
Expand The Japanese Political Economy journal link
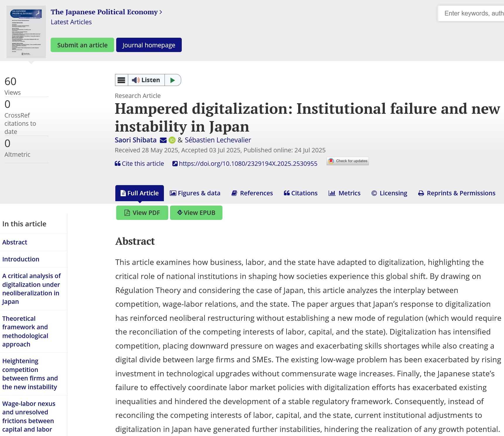point(106,12)
